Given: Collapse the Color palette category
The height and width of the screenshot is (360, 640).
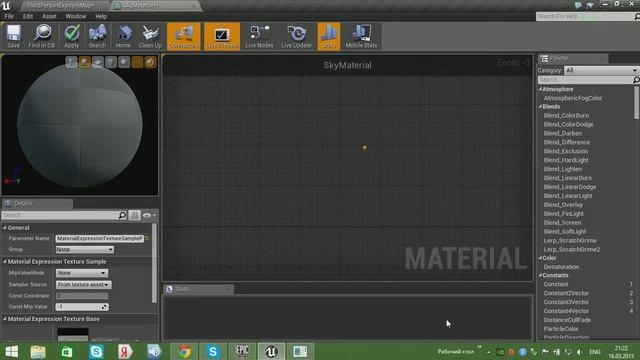Looking at the screenshot, I should pyautogui.click(x=540, y=258).
